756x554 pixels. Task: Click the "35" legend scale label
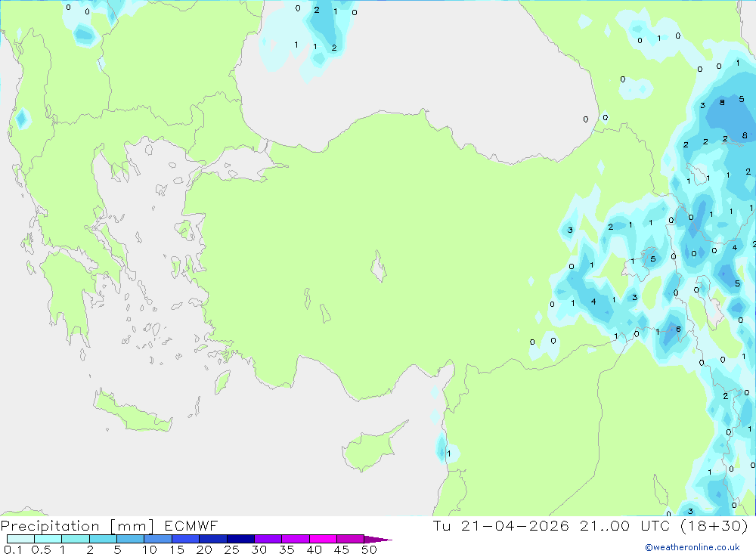pos(287,549)
